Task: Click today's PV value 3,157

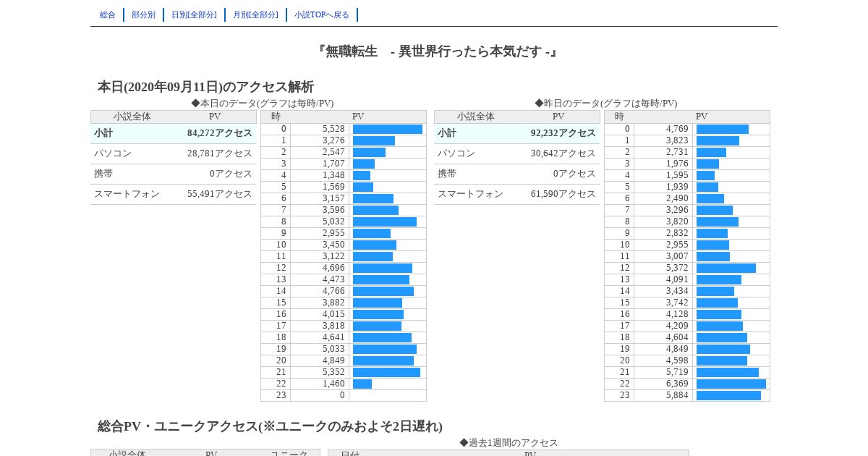Action: click(x=333, y=199)
